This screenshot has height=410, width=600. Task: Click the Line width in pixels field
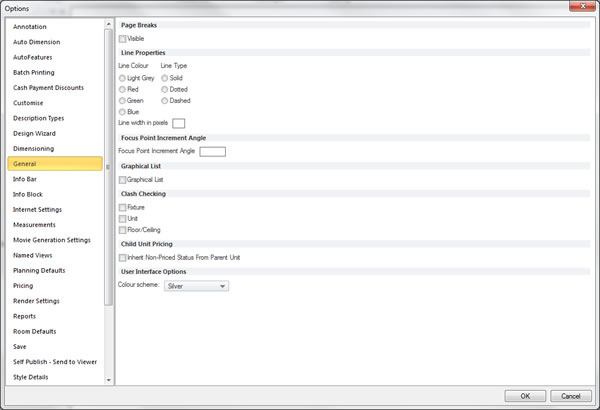tap(179, 123)
